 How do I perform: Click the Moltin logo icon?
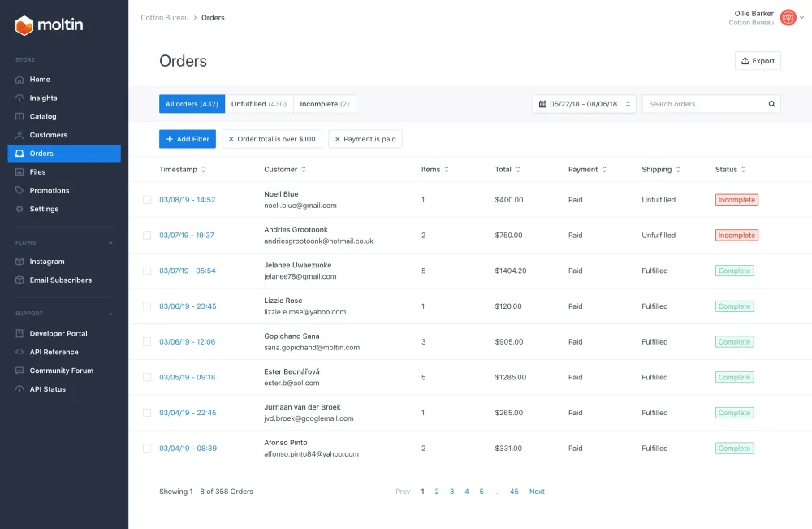click(x=24, y=26)
